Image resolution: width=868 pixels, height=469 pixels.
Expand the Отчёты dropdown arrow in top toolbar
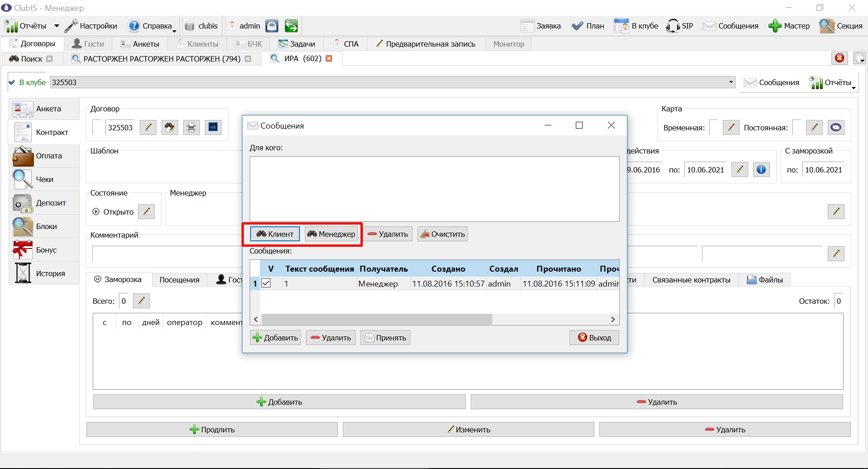coord(57,26)
